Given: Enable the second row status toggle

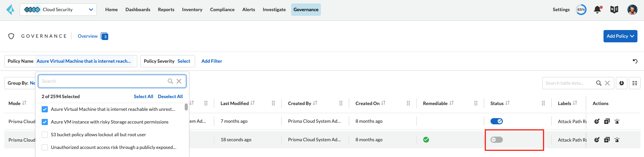Looking at the screenshot, I should pos(497,140).
